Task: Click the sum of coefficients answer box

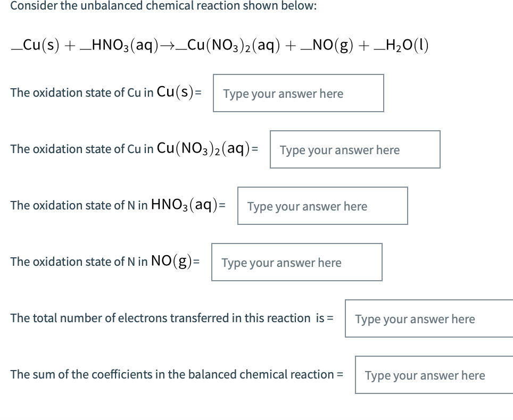Action: pyautogui.click(x=433, y=375)
